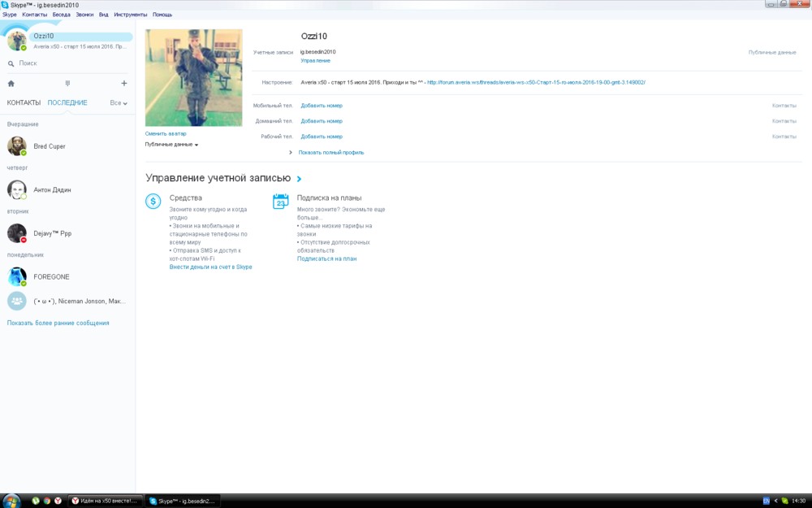Click 'Сменить аватар' link
This screenshot has height=508, width=812.
click(166, 133)
